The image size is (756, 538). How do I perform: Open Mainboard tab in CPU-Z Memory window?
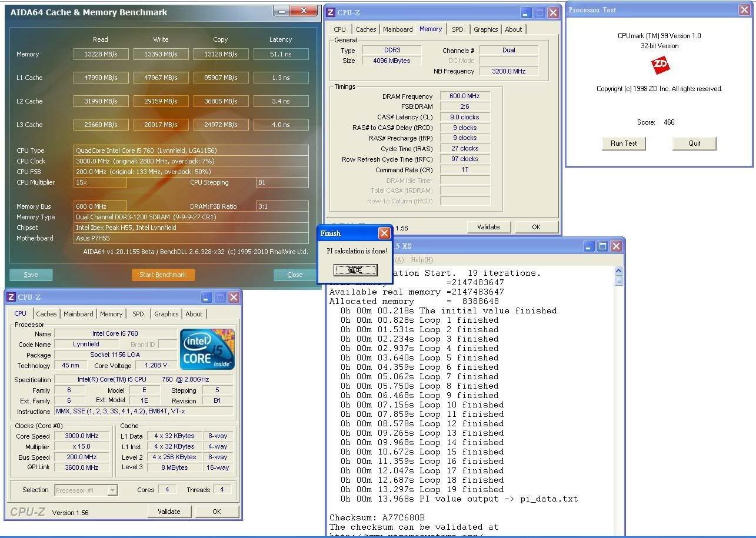click(398, 29)
